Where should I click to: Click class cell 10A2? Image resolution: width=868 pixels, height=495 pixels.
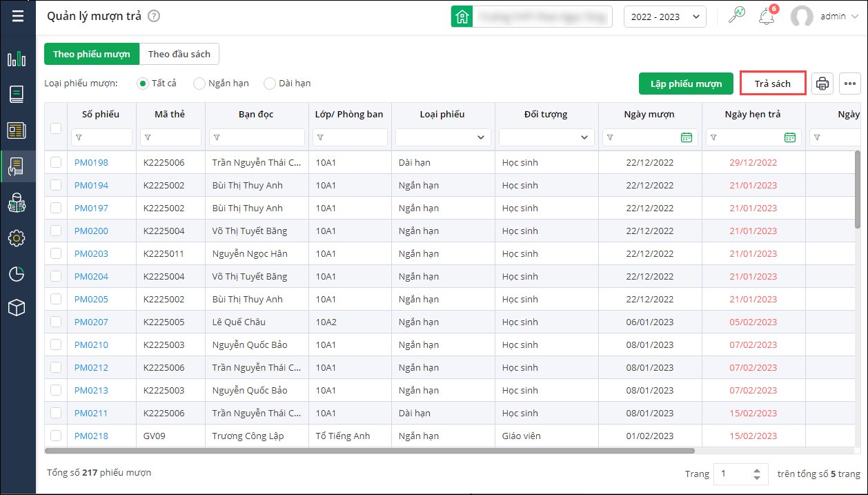(x=326, y=322)
